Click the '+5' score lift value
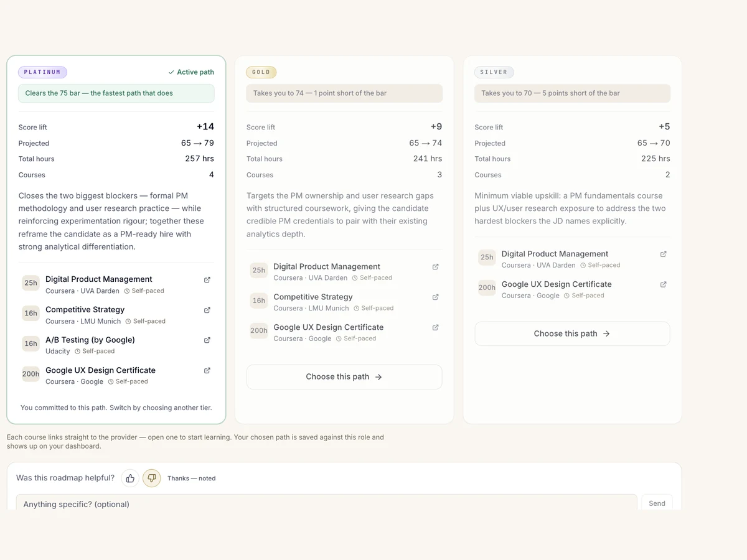Screen dimensions: 747x560 point(664,127)
